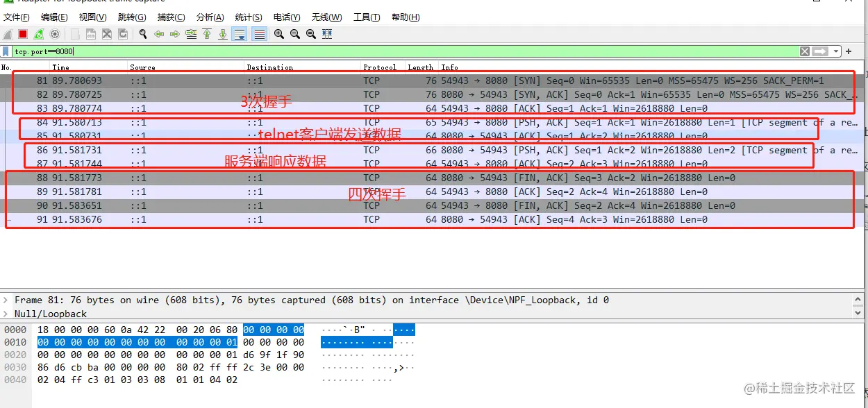Restart the current capture
868x408 pixels.
click(x=39, y=34)
